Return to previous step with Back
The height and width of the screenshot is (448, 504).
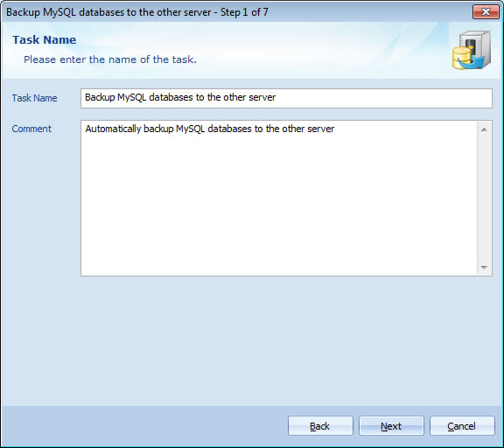(320, 426)
